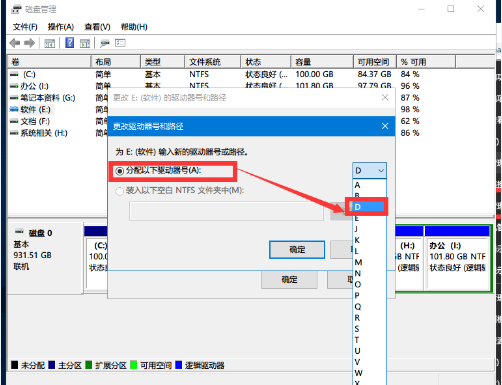The height and width of the screenshot is (385, 502).
Task: Click the lower gray 确定 button
Action: pyautogui.click(x=289, y=280)
